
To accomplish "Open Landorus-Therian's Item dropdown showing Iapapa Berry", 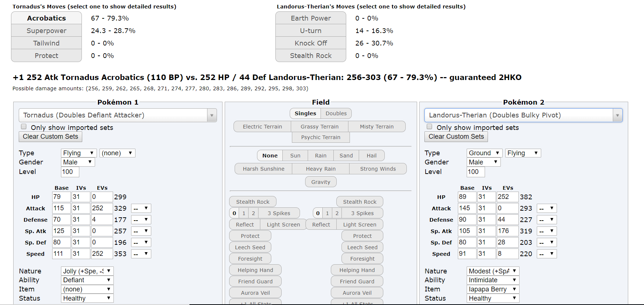I will 493,289.
